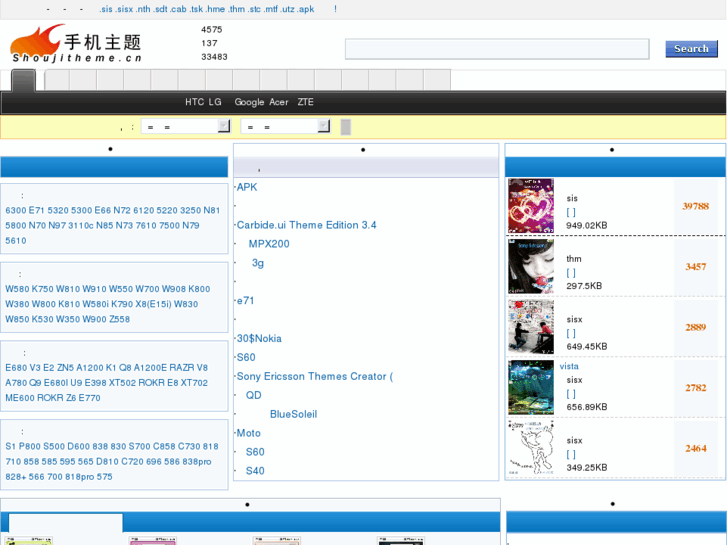Image resolution: width=727 pixels, height=545 pixels.
Task: Open the 30$Nokia article link
Action: coord(259,339)
